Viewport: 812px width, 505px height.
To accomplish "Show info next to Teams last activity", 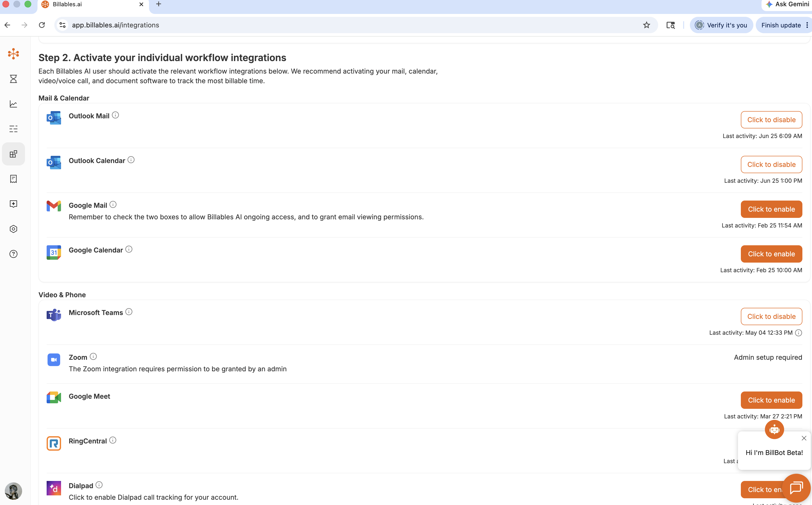I will click(798, 333).
